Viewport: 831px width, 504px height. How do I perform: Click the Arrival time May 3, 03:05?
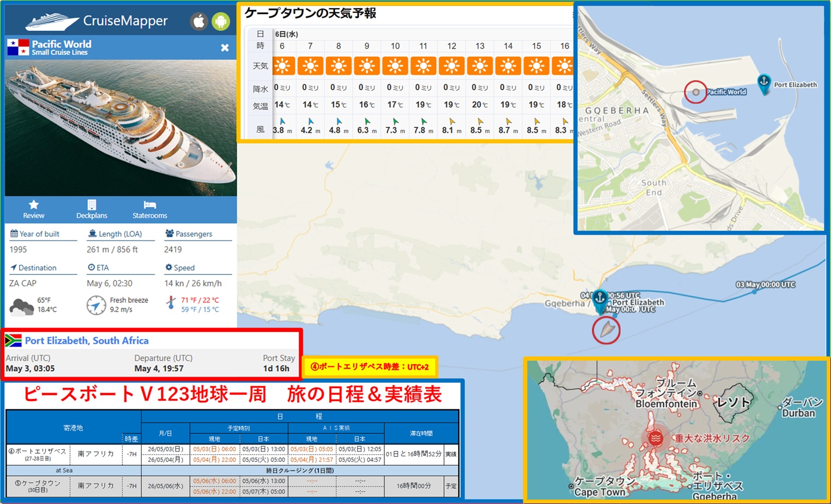[30, 368]
